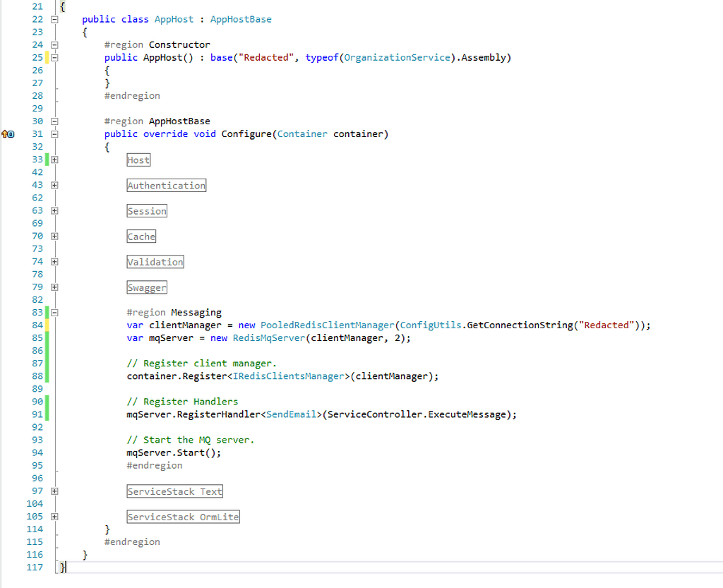723x588 pixels.
Task: Collapse the AppHost constructor method
Action: click(54, 57)
